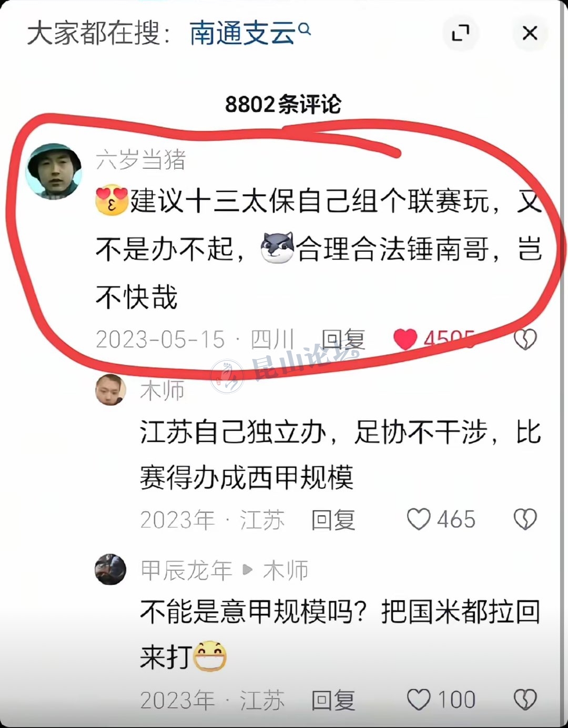
Task: Reply to 木师's comment
Action: 333,520
